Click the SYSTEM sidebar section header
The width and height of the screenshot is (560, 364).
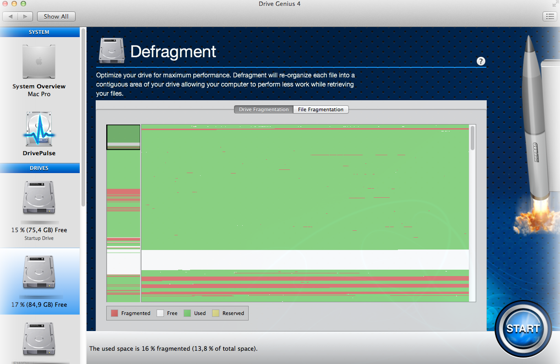click(40, 32)
